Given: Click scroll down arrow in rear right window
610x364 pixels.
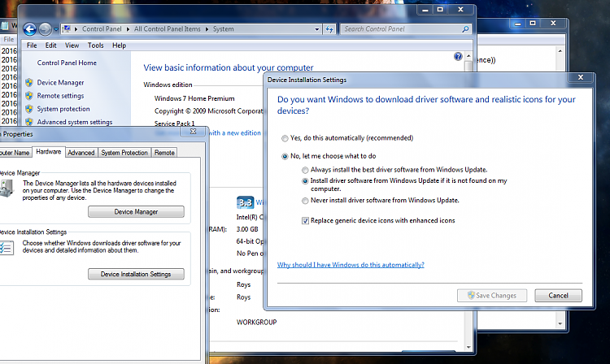Looking at the screenshot, I should point(560,323).
